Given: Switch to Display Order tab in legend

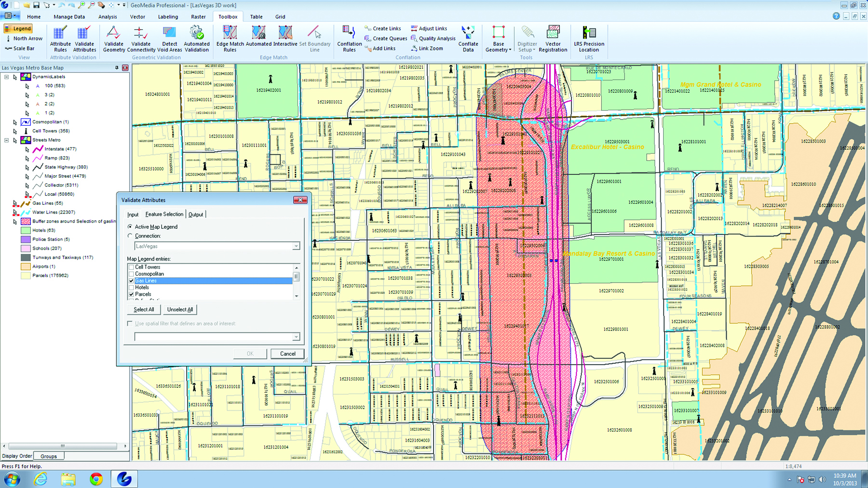Looking at the screenshot, I should click(x=17, y=456).
